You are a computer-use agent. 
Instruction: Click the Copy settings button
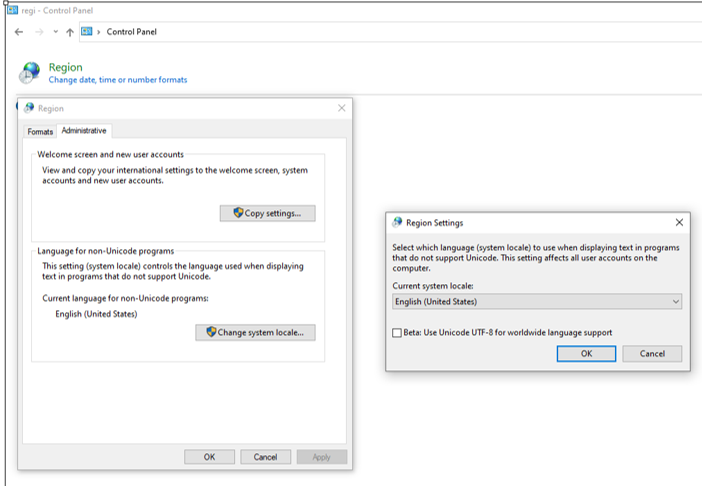[x=267, y=213]
